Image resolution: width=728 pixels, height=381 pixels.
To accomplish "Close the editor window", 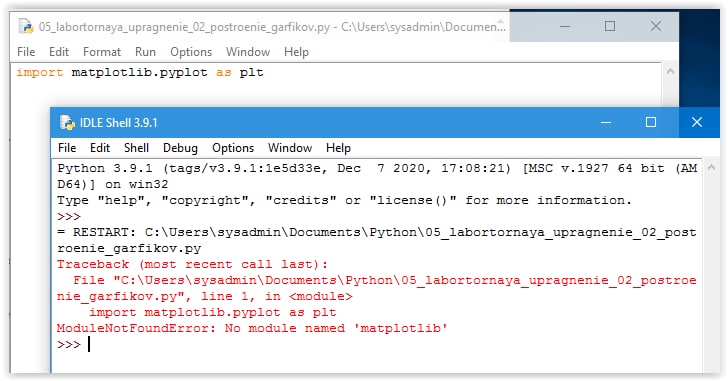I will point(656,26).
